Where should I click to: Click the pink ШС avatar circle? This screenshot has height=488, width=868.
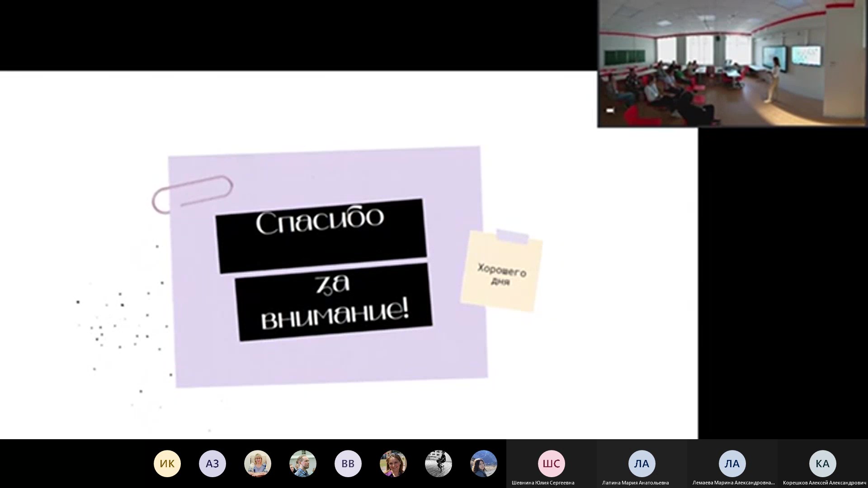[551, 464]
